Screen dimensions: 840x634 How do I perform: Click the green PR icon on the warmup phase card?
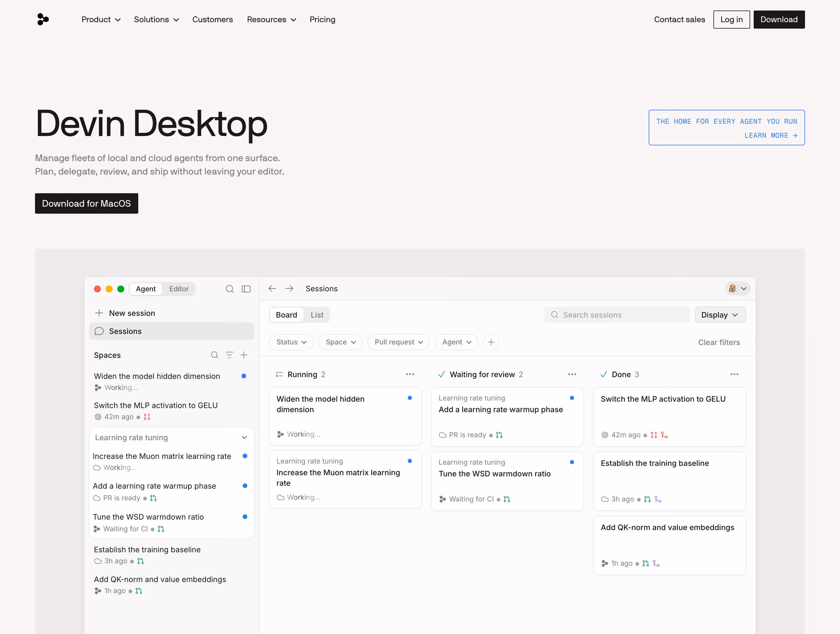(499, 435)
